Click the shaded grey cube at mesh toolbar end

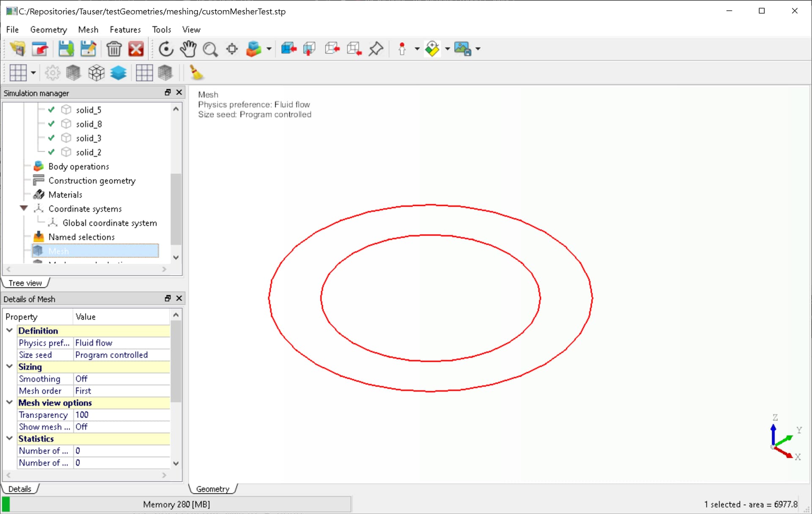[165, 73]
